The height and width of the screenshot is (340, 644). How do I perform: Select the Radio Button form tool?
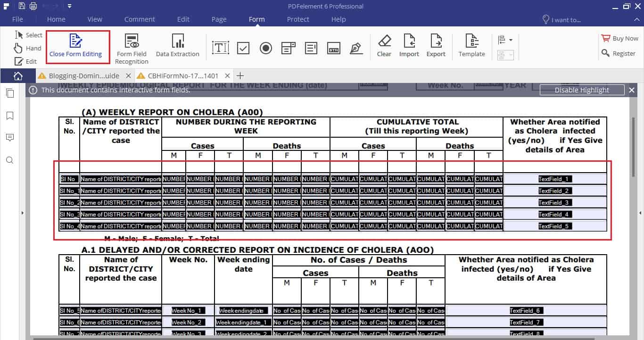(x=266, y=48)
